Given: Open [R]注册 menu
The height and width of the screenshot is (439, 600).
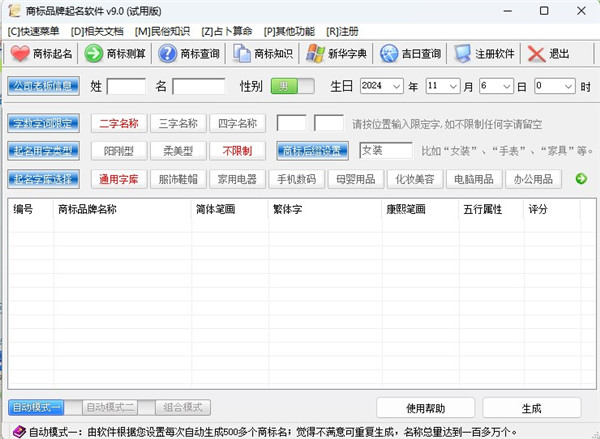Looking at the screenshot, I should [x=342, y=31].
